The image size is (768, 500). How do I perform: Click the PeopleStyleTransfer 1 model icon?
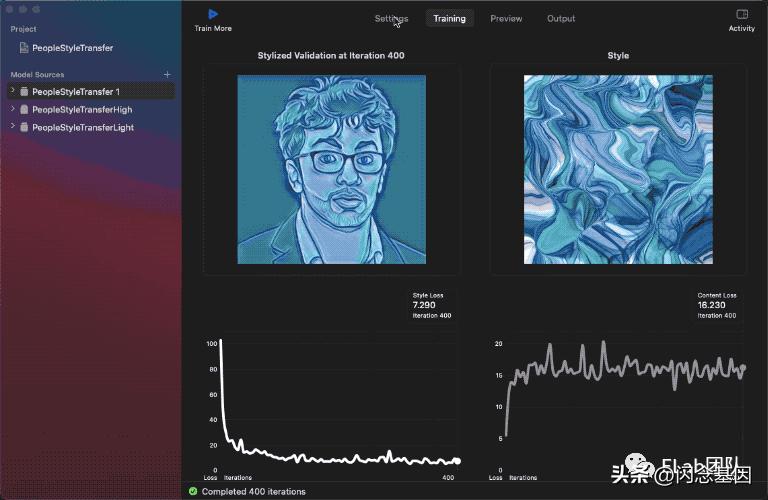24,91
